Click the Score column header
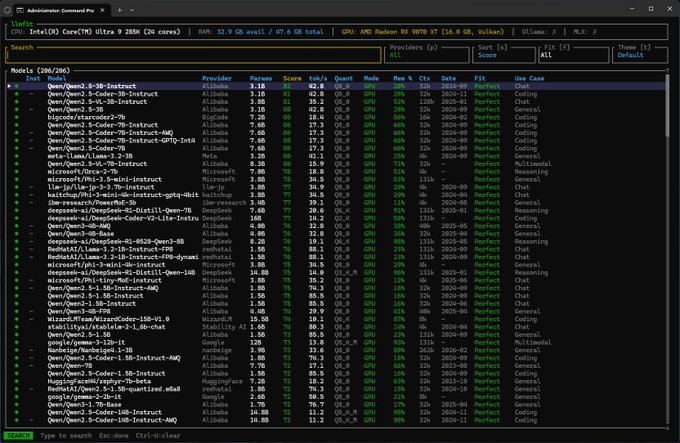The height and width of the screenshot is (443, 680). click(x=292, y=78)
